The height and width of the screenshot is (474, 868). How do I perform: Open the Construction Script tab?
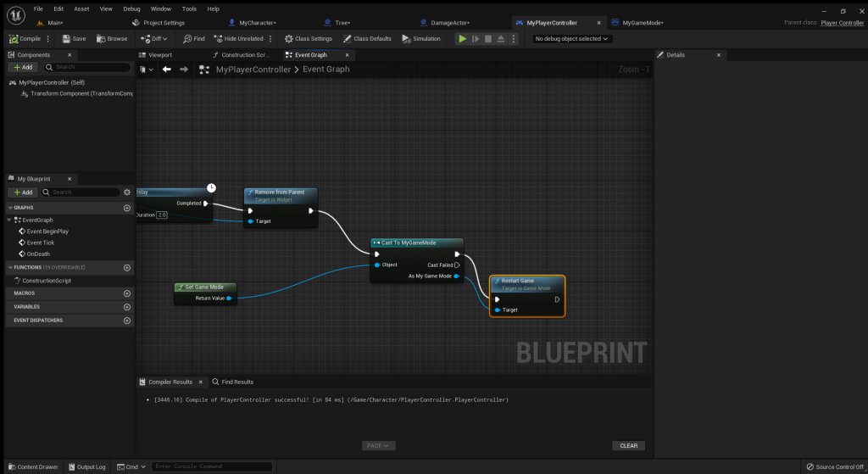[245, 55]
